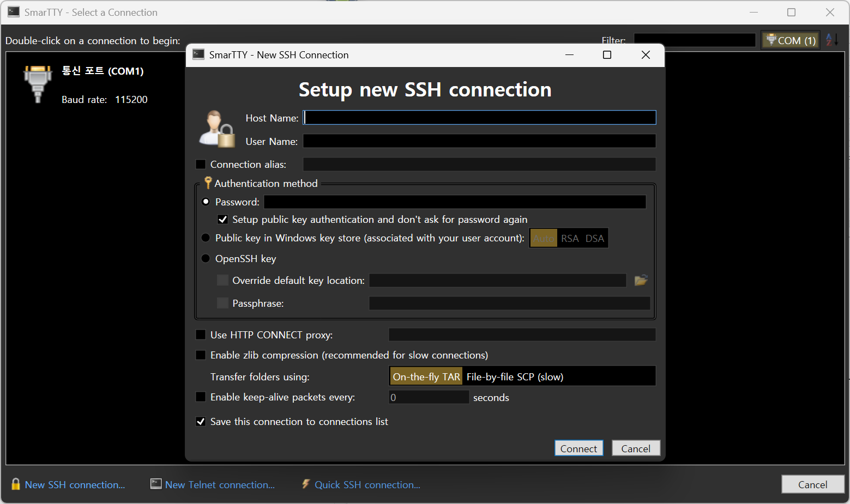Toggle the COM (1) filter button
850x504 pixels.
click(791, 40)
